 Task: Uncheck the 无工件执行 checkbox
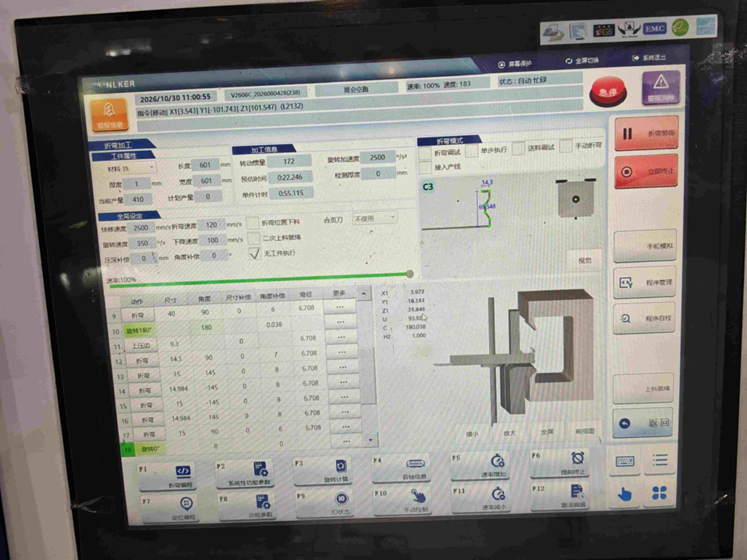pyautogui.click(x=255, y=254)
